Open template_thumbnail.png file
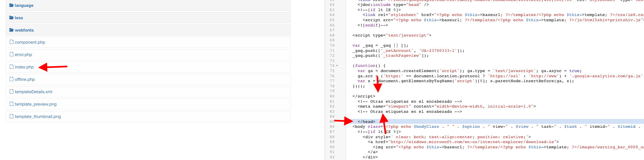 (38, 117)
